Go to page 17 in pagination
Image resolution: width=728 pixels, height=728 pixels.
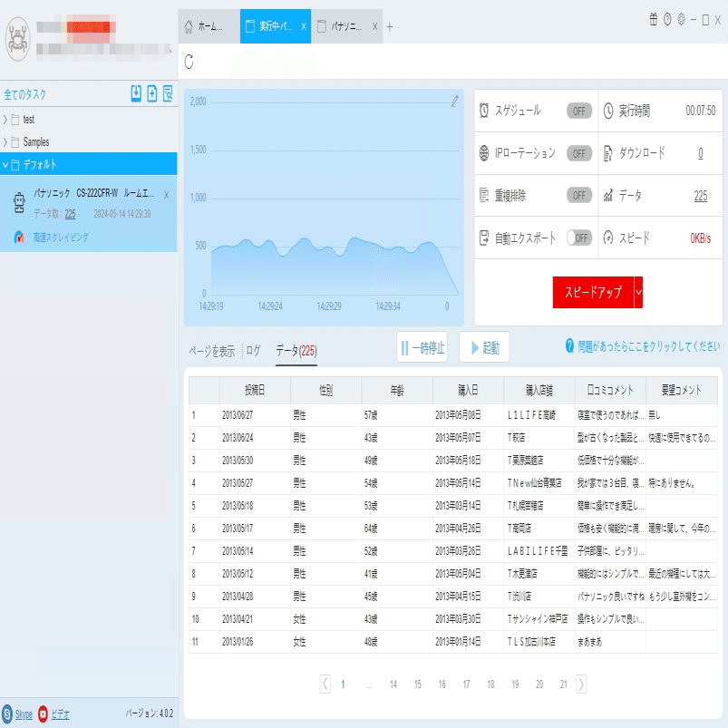click(466, 684)
